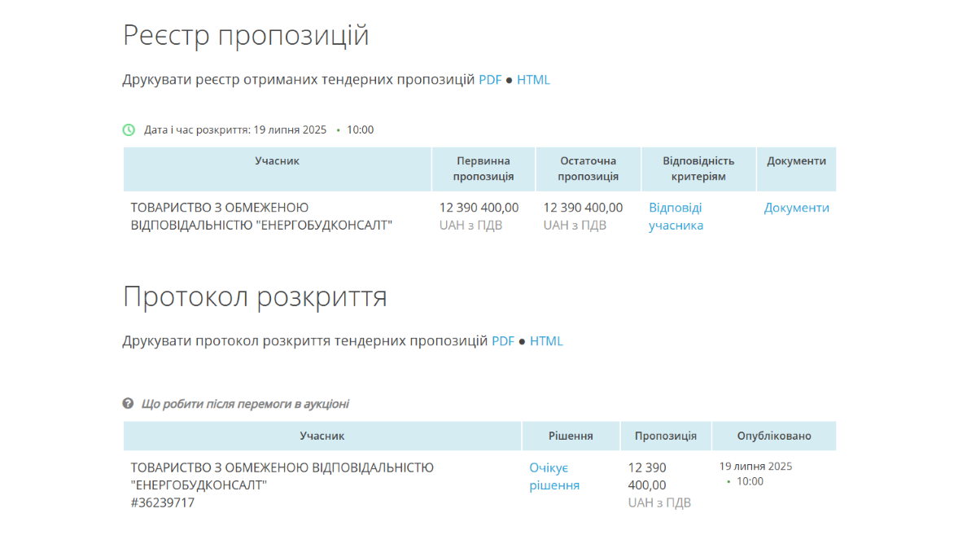This screenshot has width=980, height=535.
Task: Open 'Що робити після перемоги в аукціоні' help
Action: 245,404
